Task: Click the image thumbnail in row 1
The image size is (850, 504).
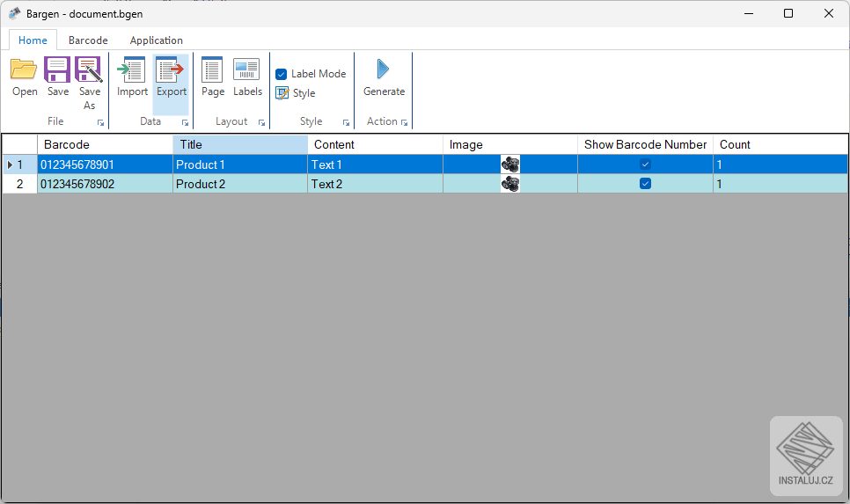Action: pos(510,164)
